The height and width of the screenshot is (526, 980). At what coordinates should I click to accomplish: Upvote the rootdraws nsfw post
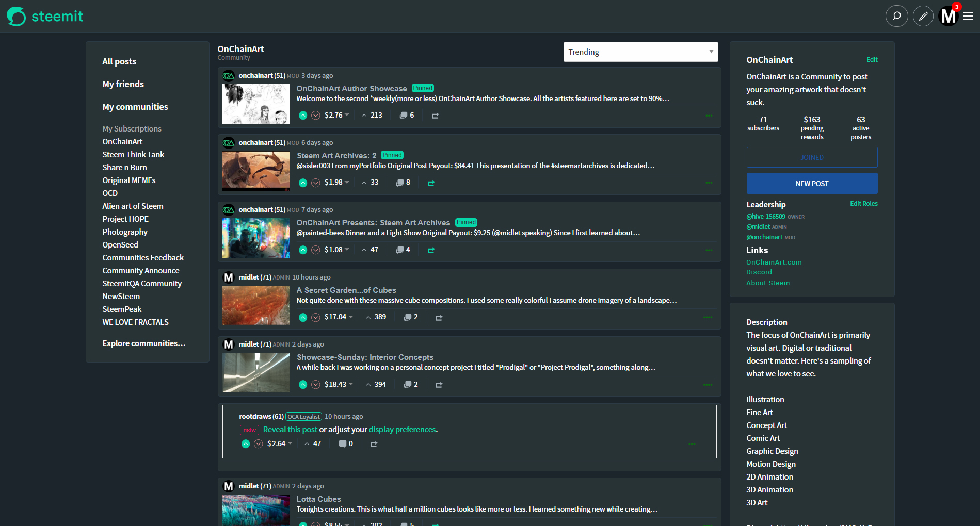coord(246,444)
